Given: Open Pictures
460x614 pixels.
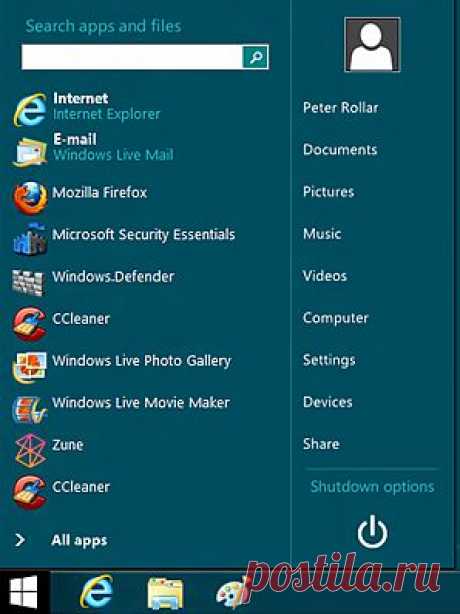Looking at the screenshot, I should pos(328,191).
